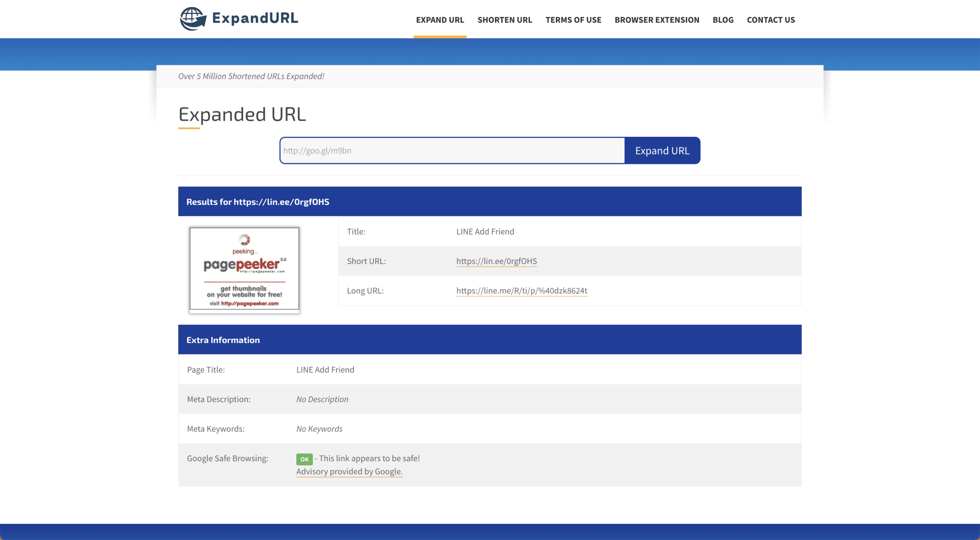
Task: Open Advisory provided by Google link
Action: 349,471
